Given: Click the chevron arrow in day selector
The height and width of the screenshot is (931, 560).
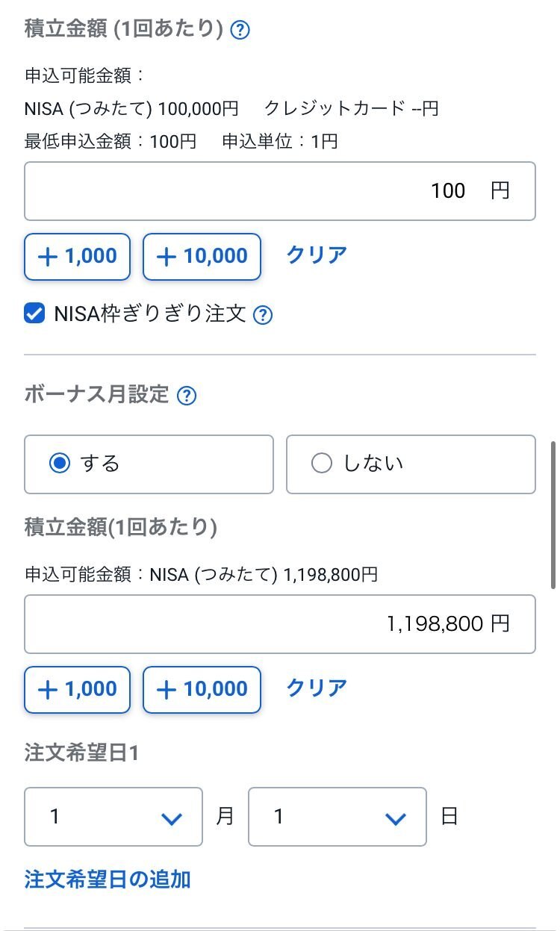Looking at the screenshot, I should point(395,819).
